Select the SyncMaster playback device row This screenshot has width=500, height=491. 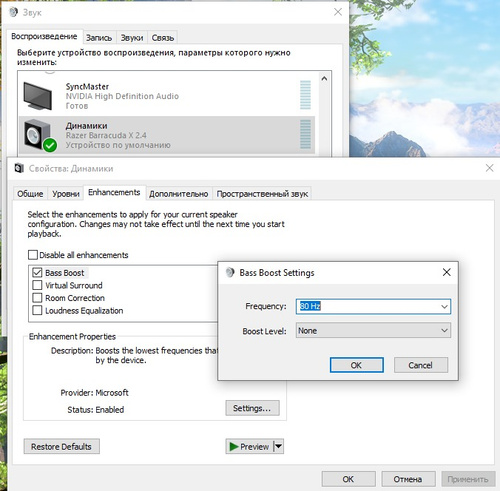167,96
